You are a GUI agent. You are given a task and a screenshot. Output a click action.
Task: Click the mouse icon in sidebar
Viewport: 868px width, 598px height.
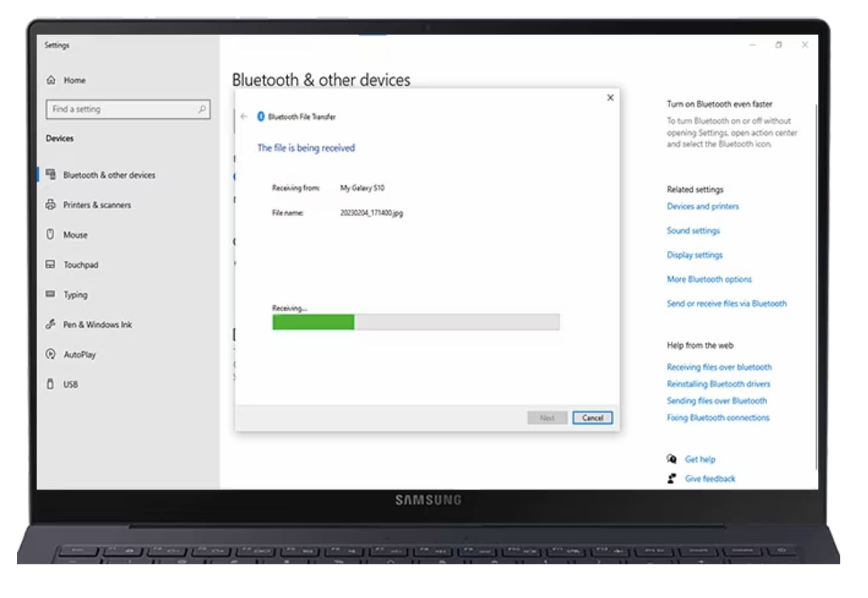point(50,234)
